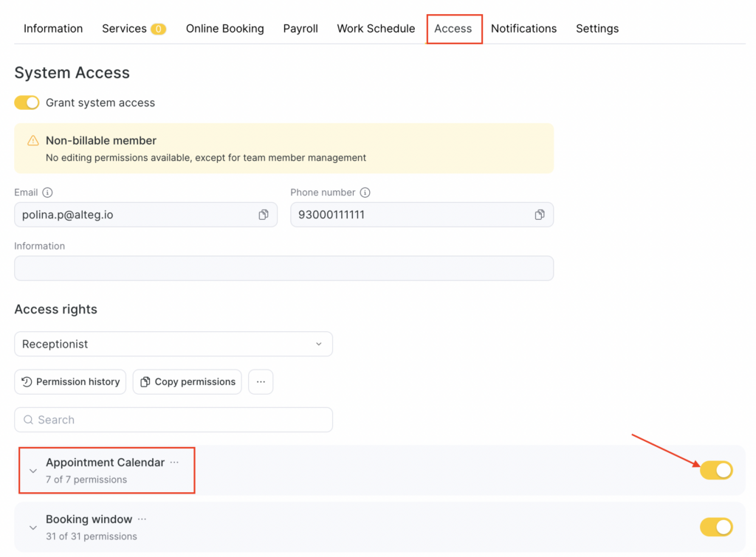Click the info icon beside Phone number

(x=365, y=193)
